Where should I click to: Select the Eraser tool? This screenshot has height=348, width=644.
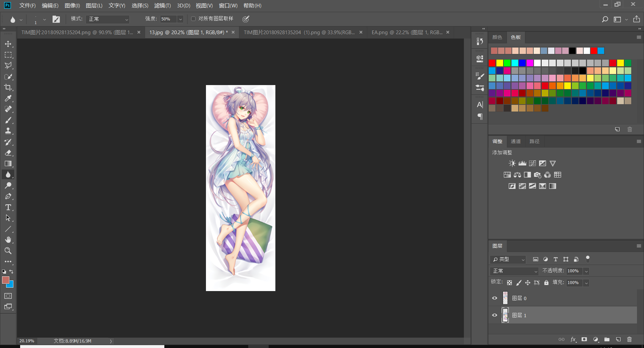coord(8,153)
